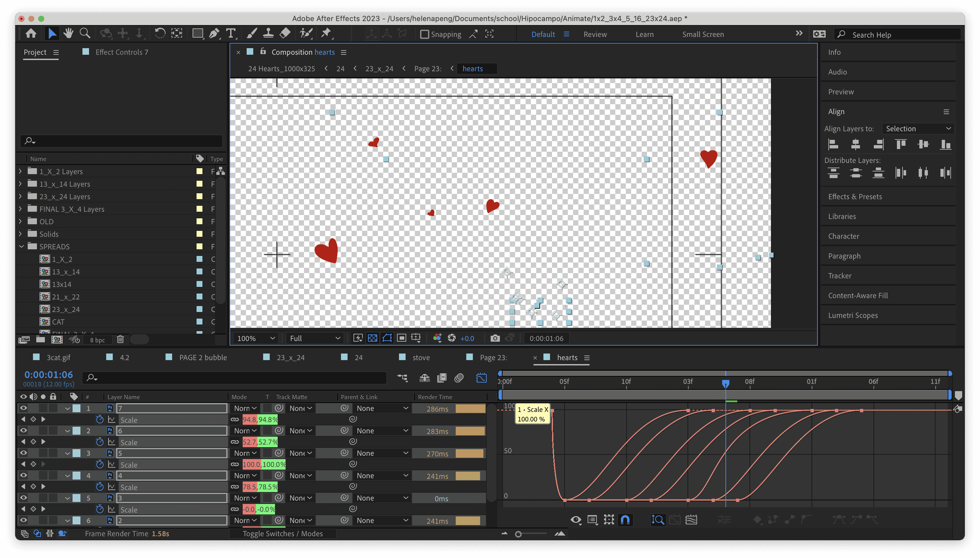
Task: Click the snapshot camera icon
Action: coord(495,338)
